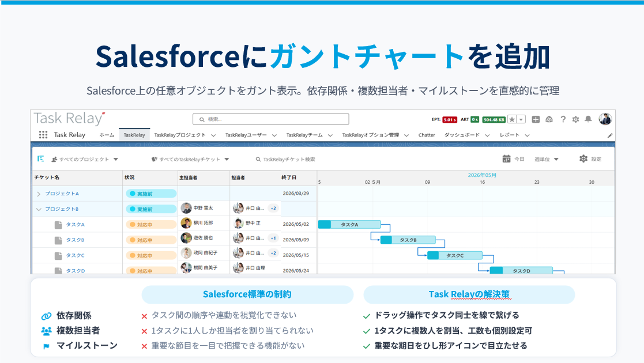Click the Gantt view icon in the toolbar
The width and height of the screenshot is (644, 363).
coord(41,158)
